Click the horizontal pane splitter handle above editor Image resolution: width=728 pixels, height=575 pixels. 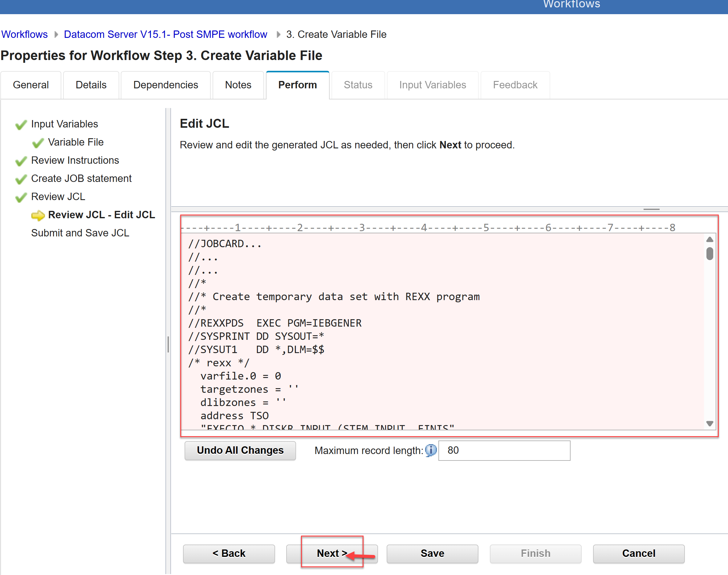click(651, 209)
